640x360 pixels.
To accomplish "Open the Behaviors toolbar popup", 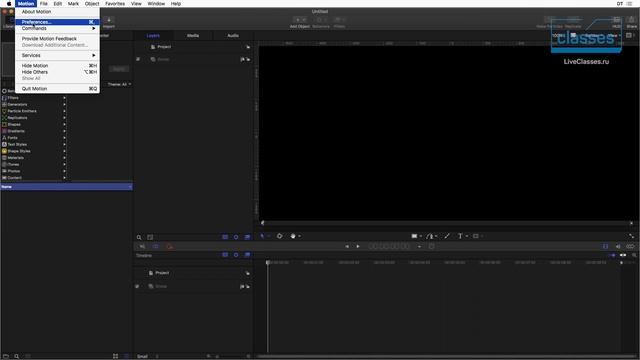I will pos(321,23).
